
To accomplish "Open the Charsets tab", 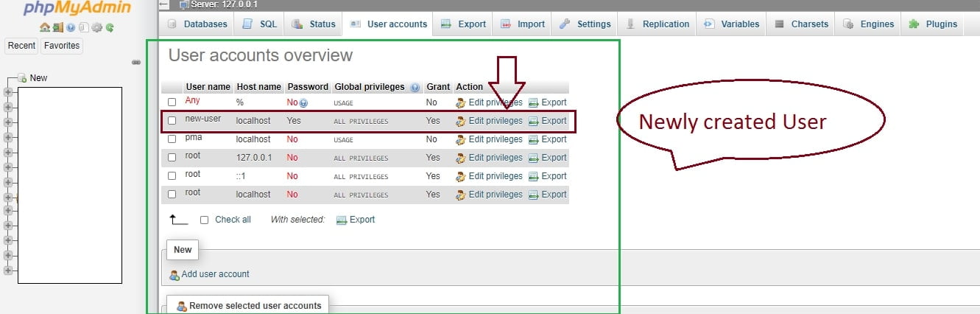I will [x=801, y=24].
